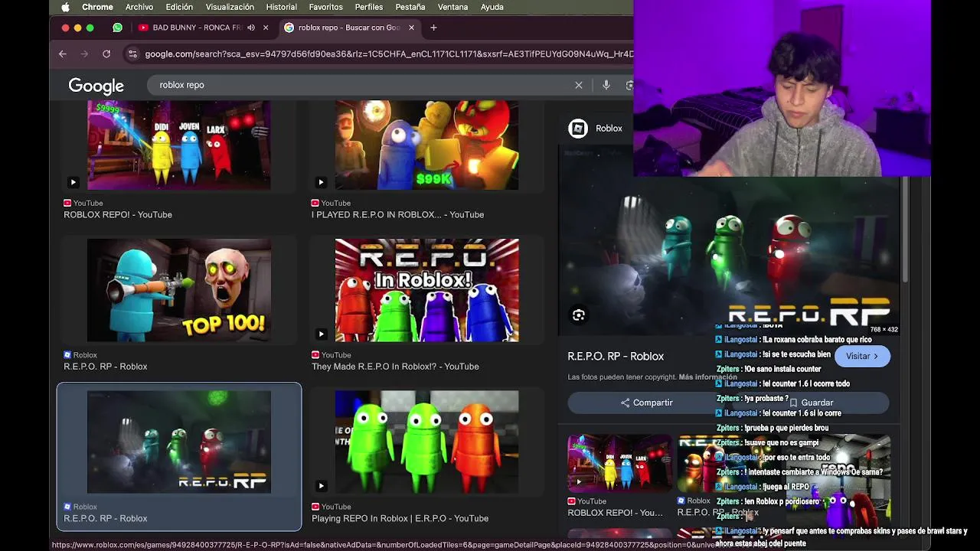
Task: View site information icon in address bar
Action: (x=133, y=54)
